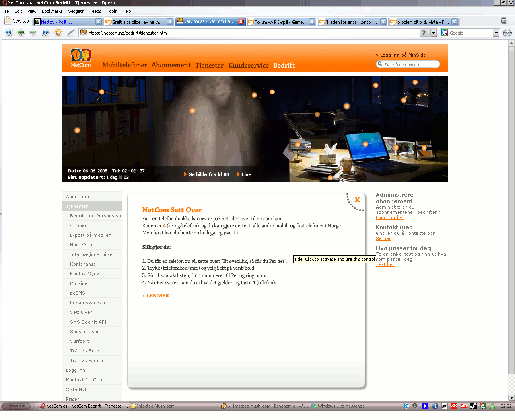Click the 'Søk på netcom.no' search box

click(408, 64)
